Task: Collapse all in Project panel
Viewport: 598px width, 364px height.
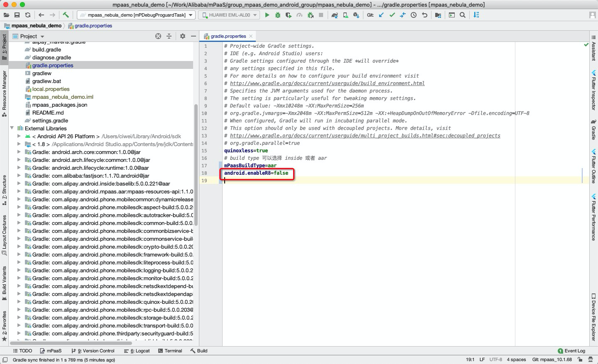Action: click(x=169, y=36)
